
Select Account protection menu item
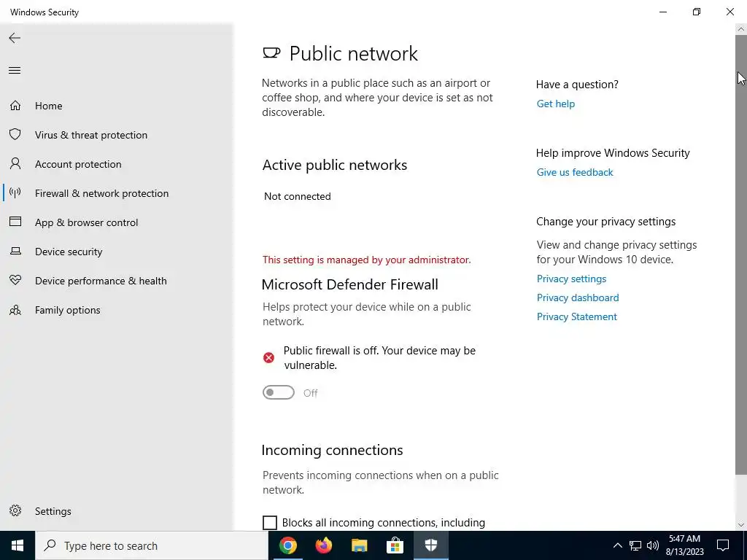(x=78, y=164)
